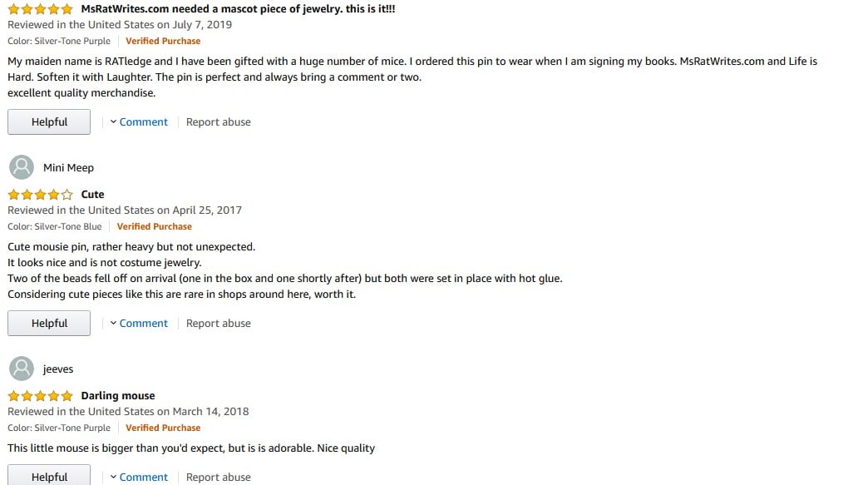Click Verified Purchase label on Mini Meep's review
This screenshot has width=868, height=485.
[x=154, y=226]
